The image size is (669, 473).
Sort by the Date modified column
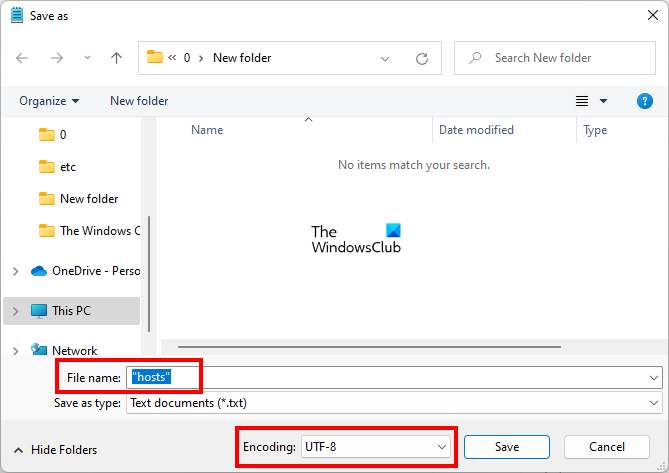coord(476,130)
